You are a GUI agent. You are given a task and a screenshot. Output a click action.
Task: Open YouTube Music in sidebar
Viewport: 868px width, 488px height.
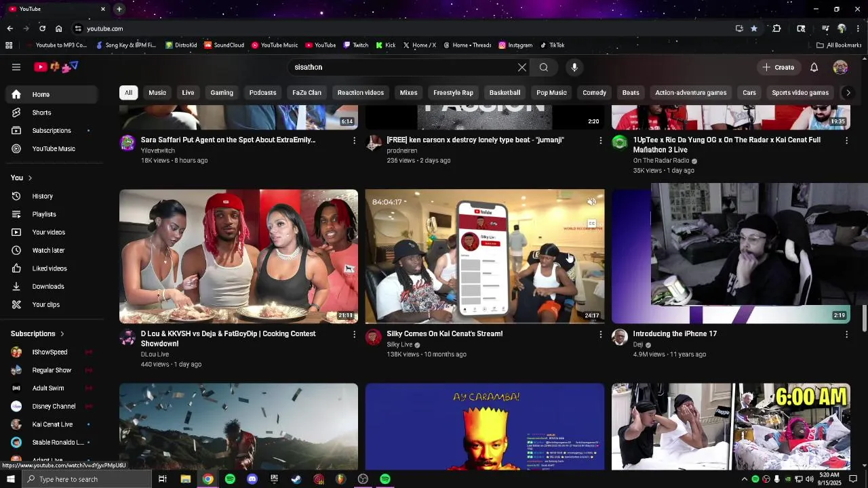click(52, 148)
